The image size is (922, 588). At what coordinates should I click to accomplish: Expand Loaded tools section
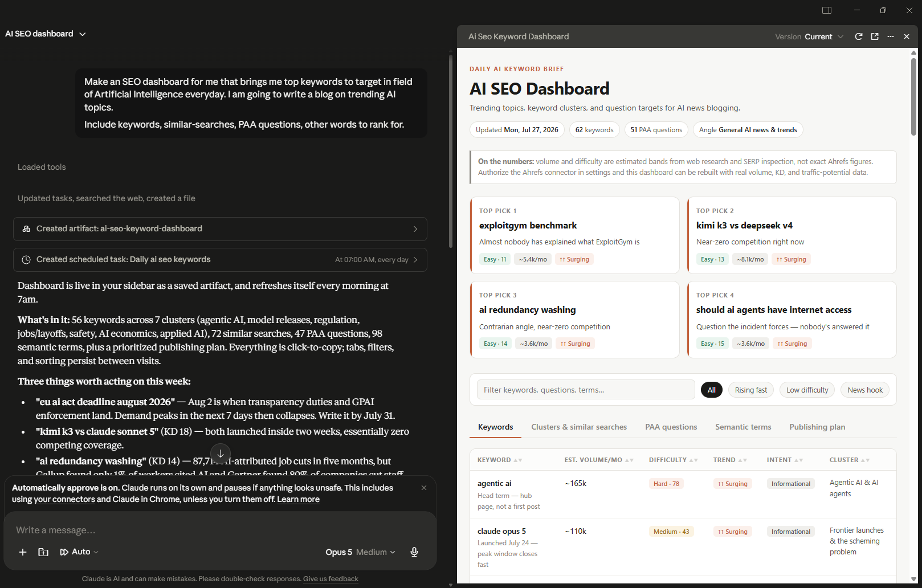pyautogui.click(x=42, y=167)
